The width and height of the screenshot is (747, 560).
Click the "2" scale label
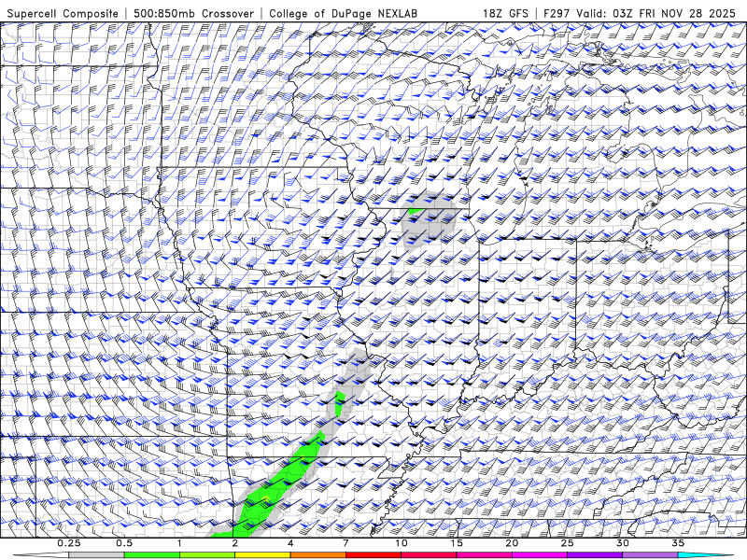click(235, 543)
